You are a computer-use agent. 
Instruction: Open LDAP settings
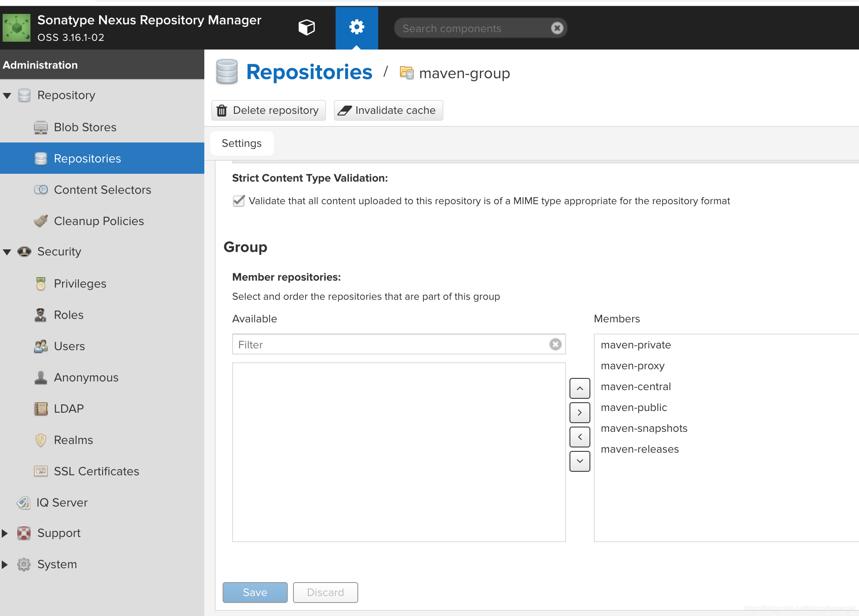click(x=102, y=409)
